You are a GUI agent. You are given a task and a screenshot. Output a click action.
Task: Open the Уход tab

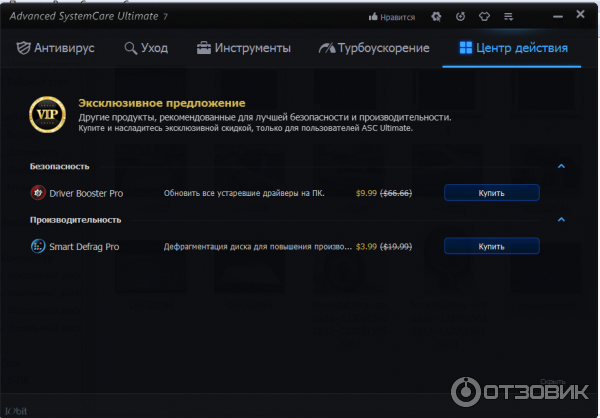(x=146, y=48)
